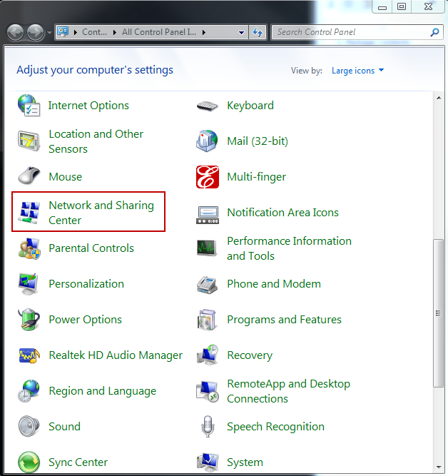Image resolution: width=448 pixels, height=476 pixels.
Task: Click the search magnifier icon
Action: 434,32
